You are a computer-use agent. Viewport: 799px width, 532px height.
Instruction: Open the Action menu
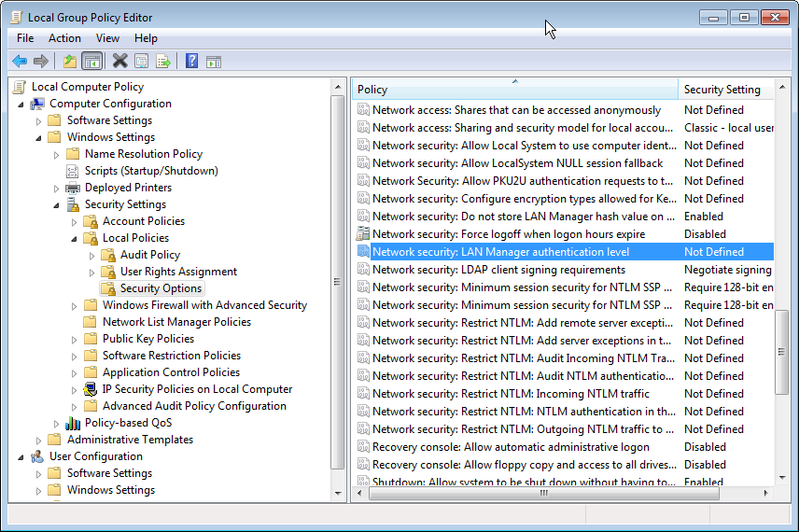[x=64, y=38]
